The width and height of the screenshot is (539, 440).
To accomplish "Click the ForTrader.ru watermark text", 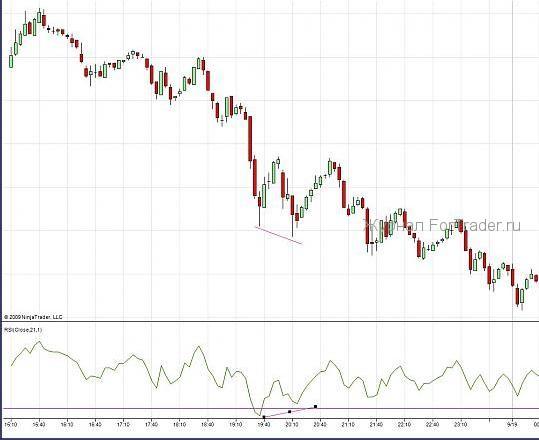I will [x=442, y=226].
